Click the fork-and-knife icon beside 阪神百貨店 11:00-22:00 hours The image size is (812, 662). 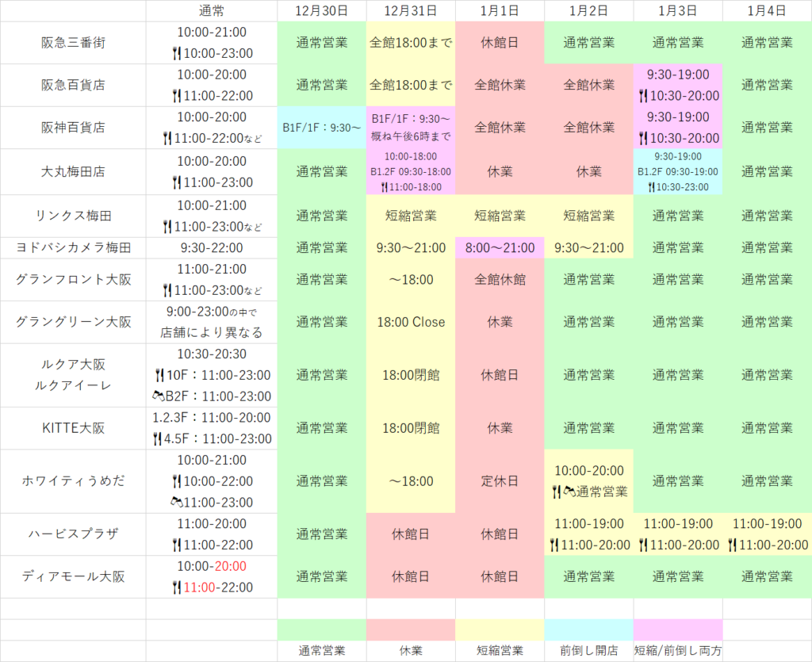[167, 138]
